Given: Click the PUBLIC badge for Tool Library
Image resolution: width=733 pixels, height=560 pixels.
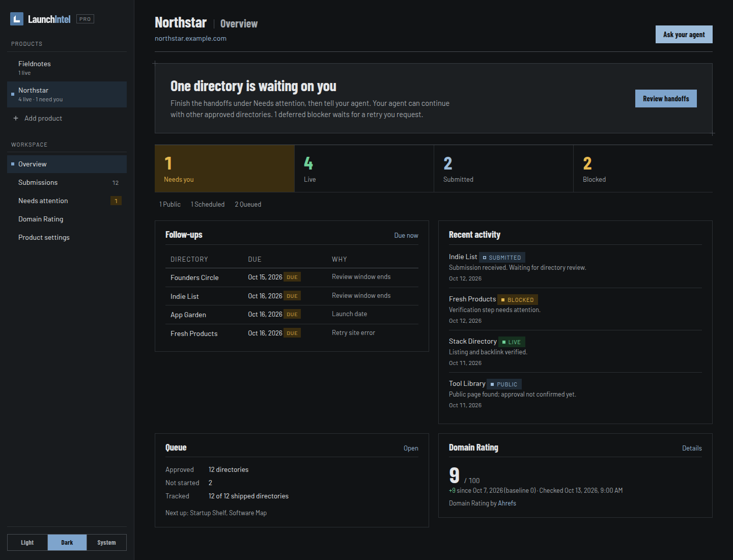Looking at the screenshot, I should [504, 384].
